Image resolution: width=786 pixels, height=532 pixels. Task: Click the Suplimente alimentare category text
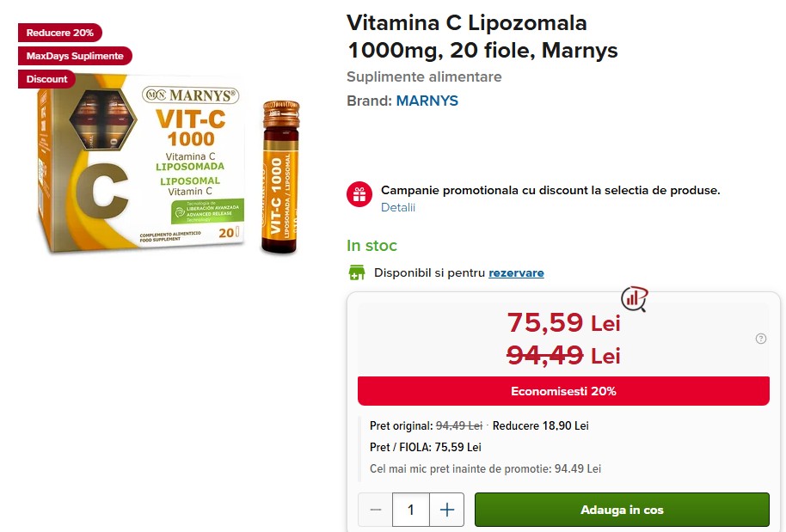pos(424,76)
